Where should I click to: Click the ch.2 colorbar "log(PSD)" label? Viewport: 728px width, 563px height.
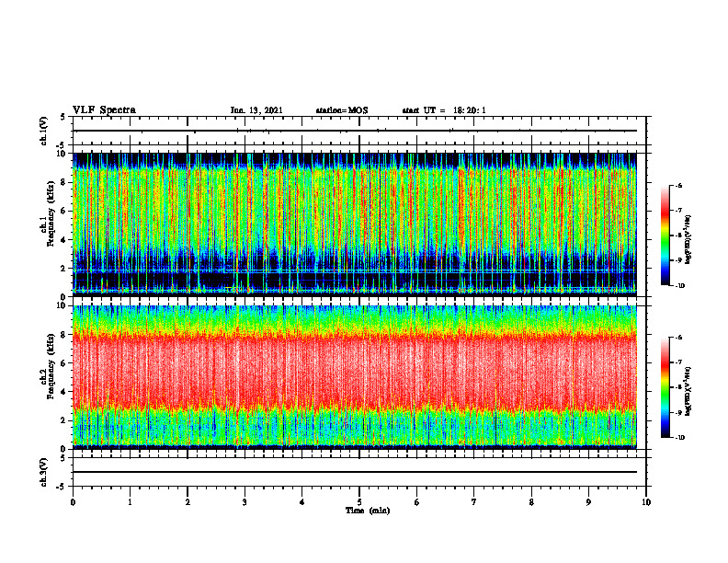(688, 391)
